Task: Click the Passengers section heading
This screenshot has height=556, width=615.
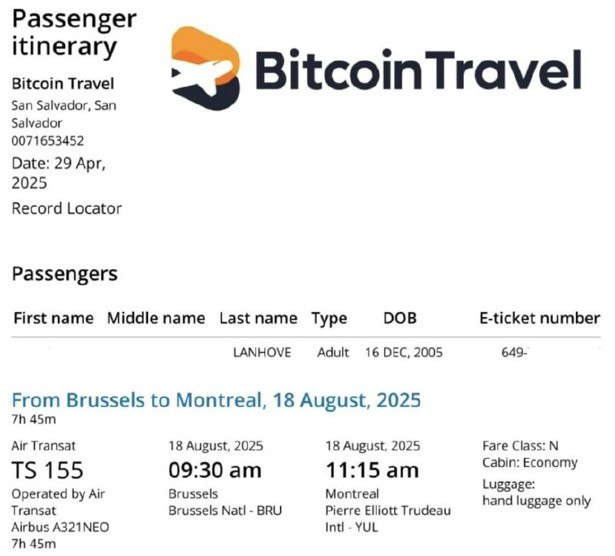Action: pyautogui.click(x=65, y=274)
